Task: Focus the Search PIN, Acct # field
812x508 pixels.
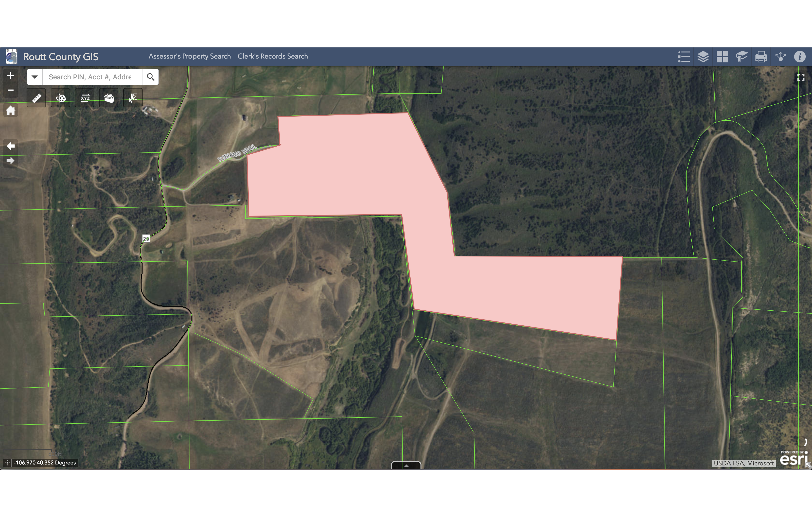Action: (93, 77)
